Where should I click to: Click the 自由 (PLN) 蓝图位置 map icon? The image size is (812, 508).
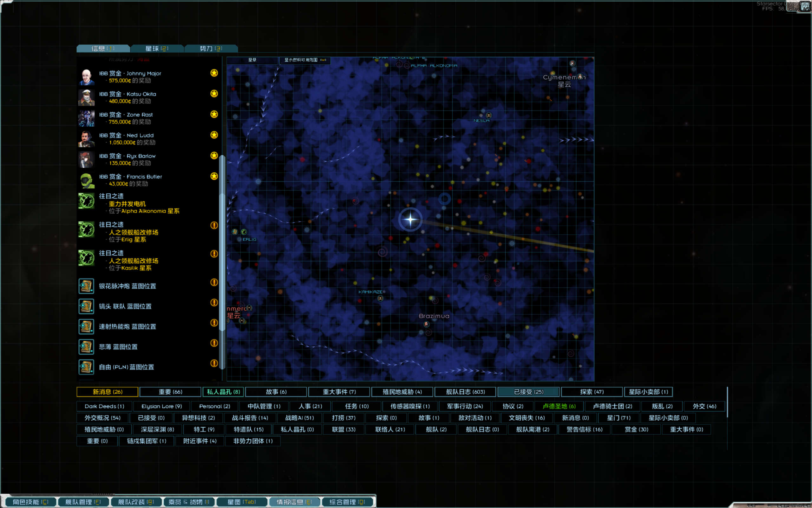(86, 367)
